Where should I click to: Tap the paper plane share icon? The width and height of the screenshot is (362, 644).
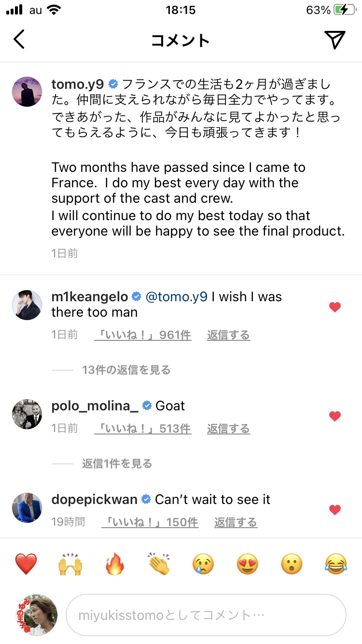click(334, 40)
